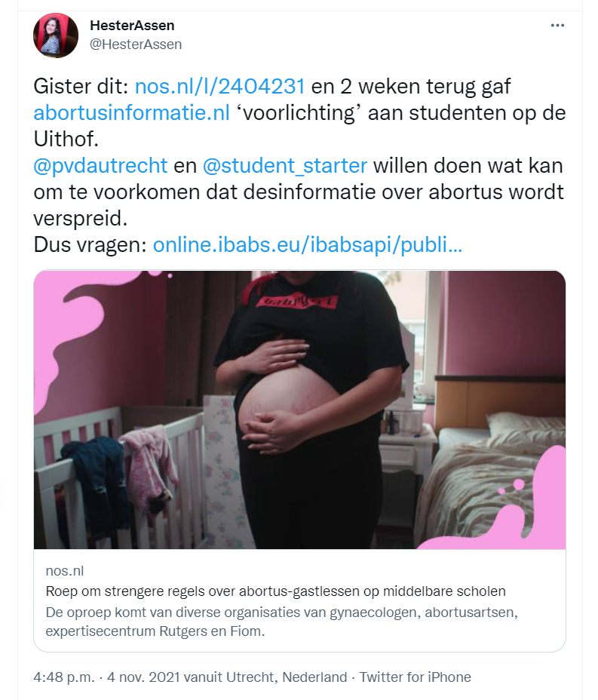The height and width of the screenshot is (700, 598).
Task: Click the tweet text 'Gister dit:'
Action: pyautogui.click(x=81, y=86)
